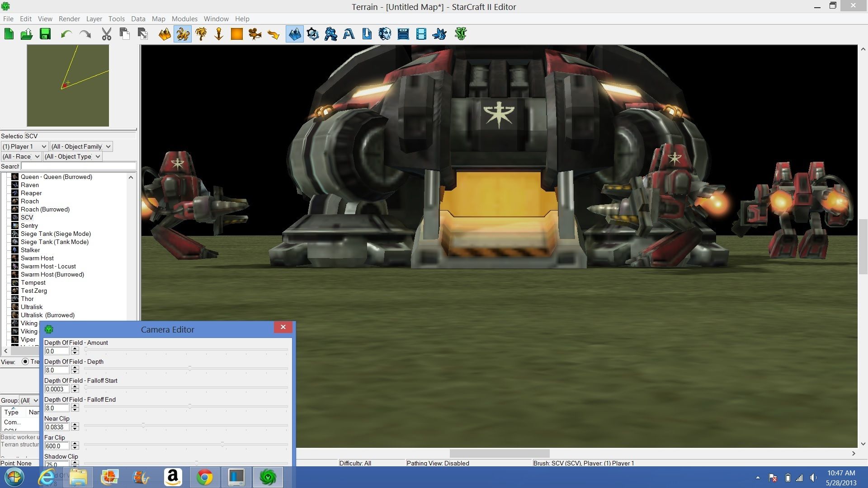Screen dimensions: 868x488
Task: Open the File menu
Action: point(8,19)
